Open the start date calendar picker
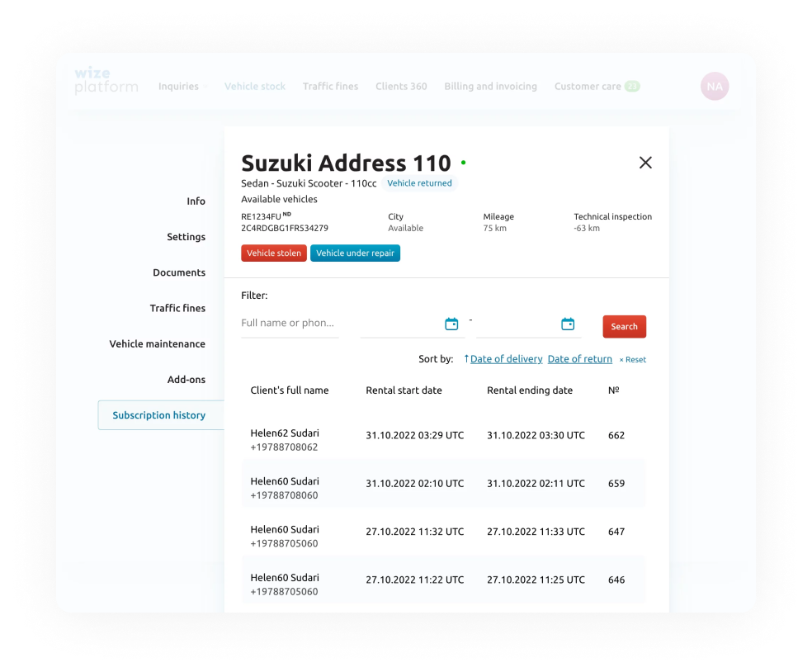This screenshot has width=812, height=672. [451, 324]
